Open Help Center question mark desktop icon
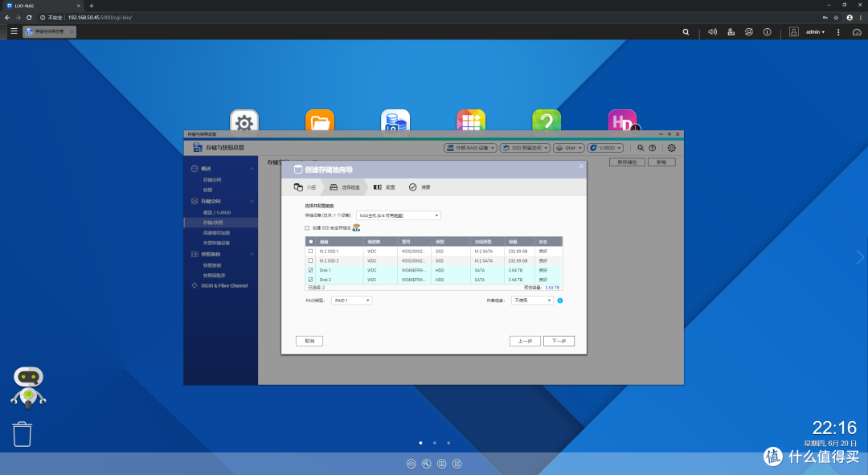 click(x=547, y=121)
